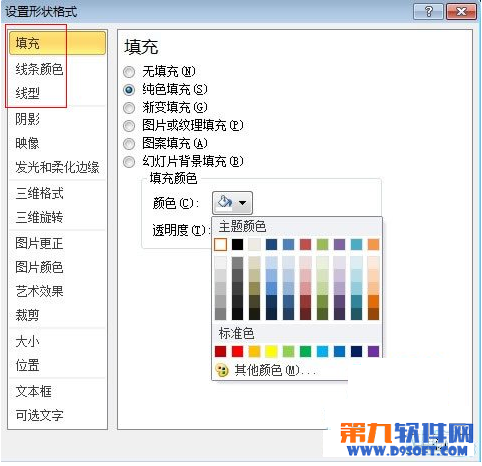Open the 阴影 settings category
The image size is (482, 466).
click(x=27, y=119)
